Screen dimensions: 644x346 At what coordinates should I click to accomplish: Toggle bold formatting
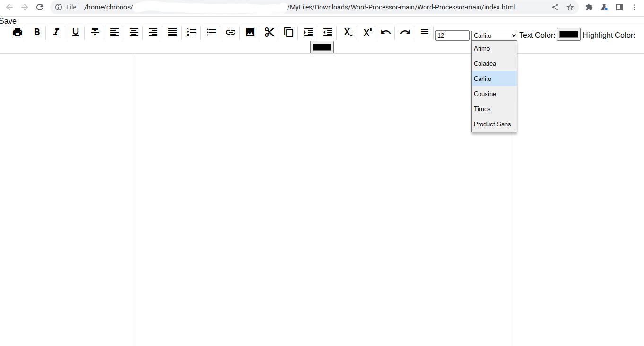pos(37,32)
